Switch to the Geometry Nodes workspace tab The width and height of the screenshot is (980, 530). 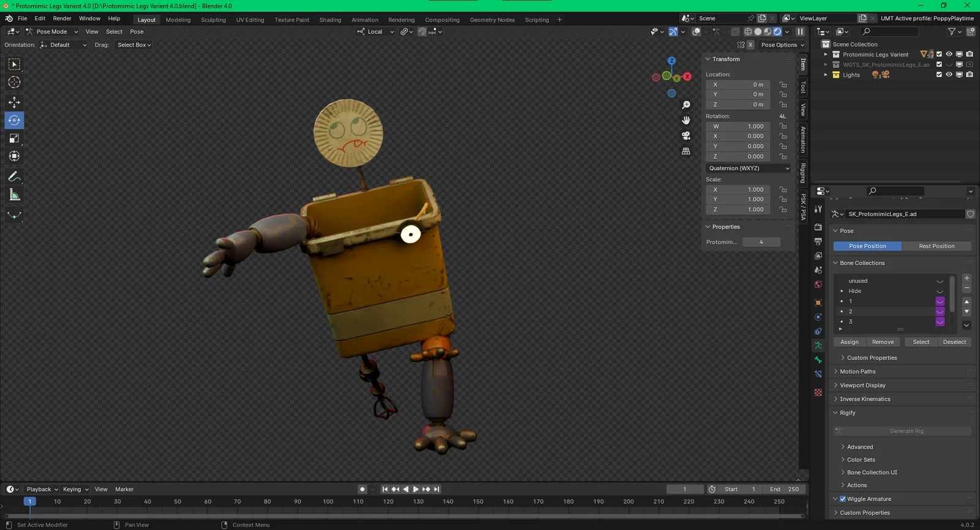[x=492, y=20]
